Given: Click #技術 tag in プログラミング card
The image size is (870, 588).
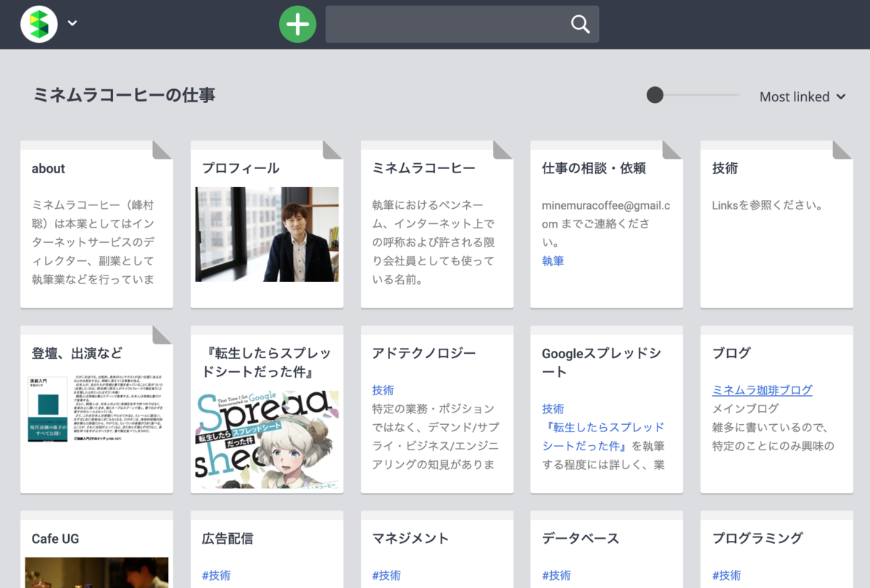Looking at the screenshot, I should click(x=726, y=575).
